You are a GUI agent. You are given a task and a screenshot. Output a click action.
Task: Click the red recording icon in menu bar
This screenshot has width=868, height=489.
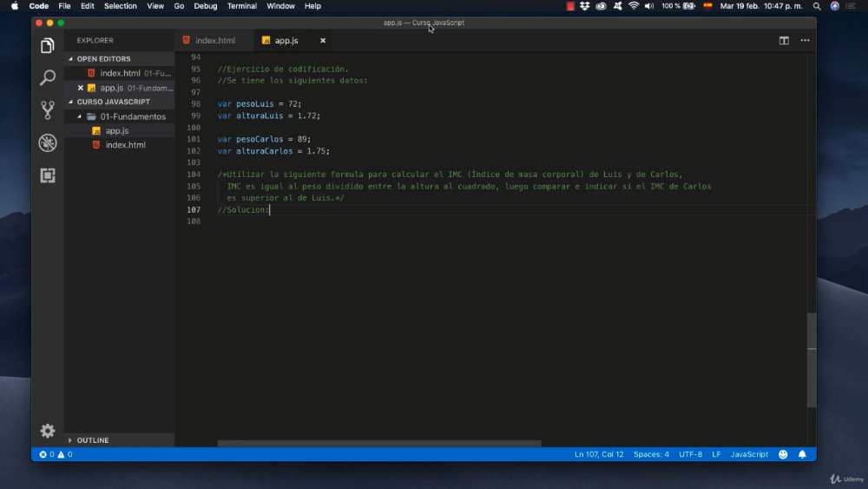tap(570, 6)
